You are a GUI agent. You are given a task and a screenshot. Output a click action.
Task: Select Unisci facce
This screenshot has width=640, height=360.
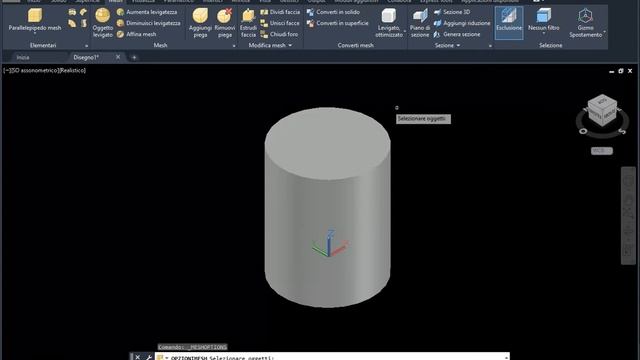click(x=280, y=23)
